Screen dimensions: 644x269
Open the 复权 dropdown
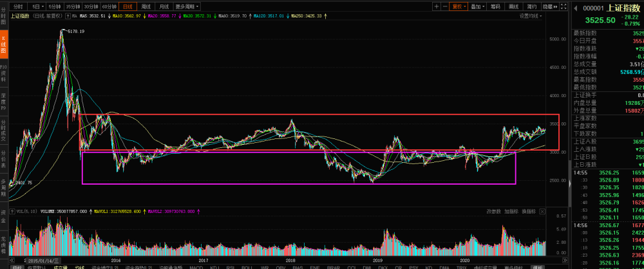pos(459,6)
